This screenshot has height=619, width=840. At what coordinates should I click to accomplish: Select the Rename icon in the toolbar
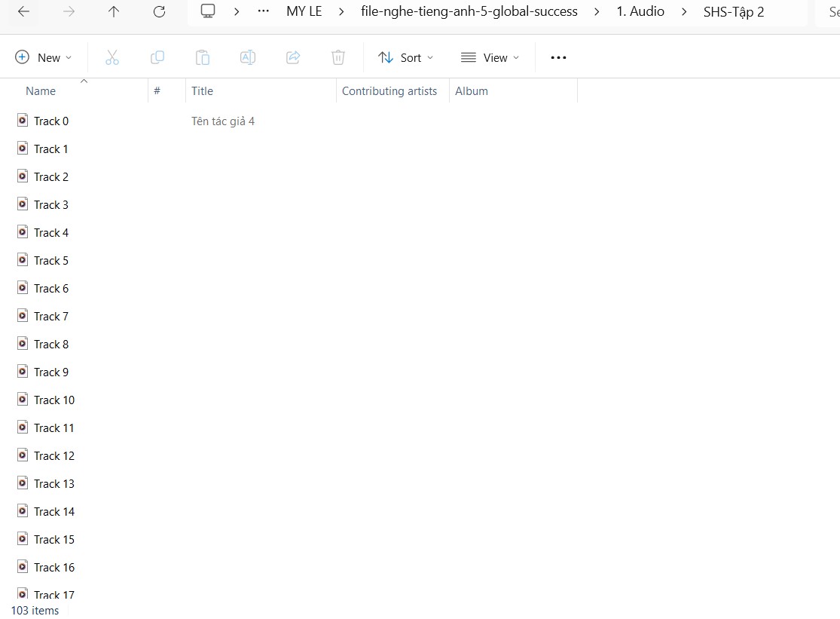coord(248,57)
